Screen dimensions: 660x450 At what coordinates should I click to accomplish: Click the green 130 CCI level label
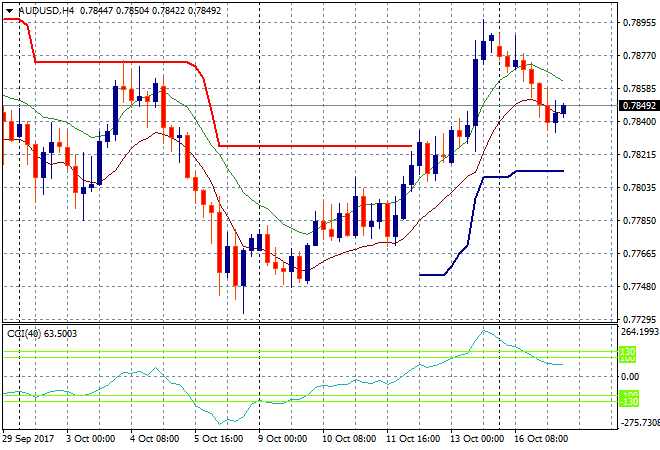tap(628, 351)
